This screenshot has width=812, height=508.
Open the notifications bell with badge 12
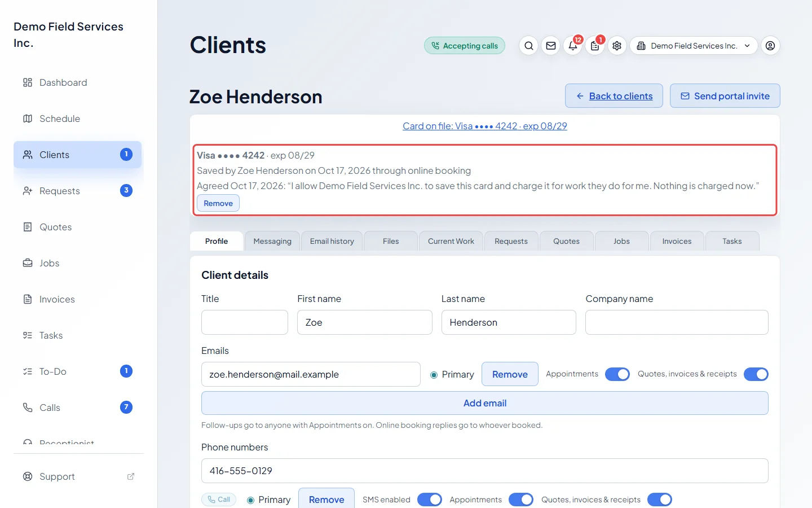573,46
